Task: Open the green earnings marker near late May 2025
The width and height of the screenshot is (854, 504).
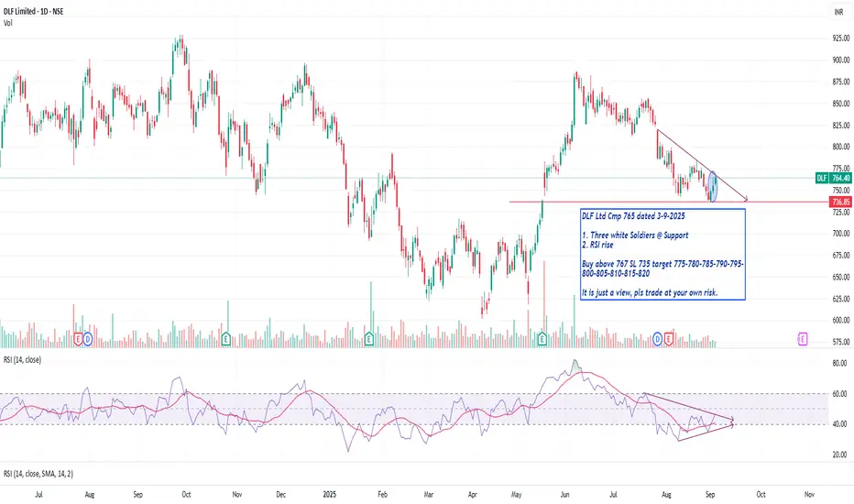Action: click(x=542, y=339)
